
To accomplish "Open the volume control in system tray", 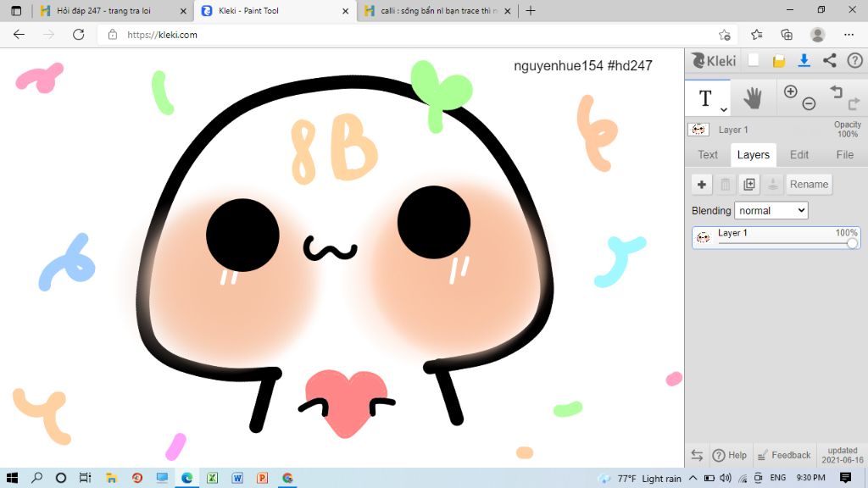I will 726,478.
